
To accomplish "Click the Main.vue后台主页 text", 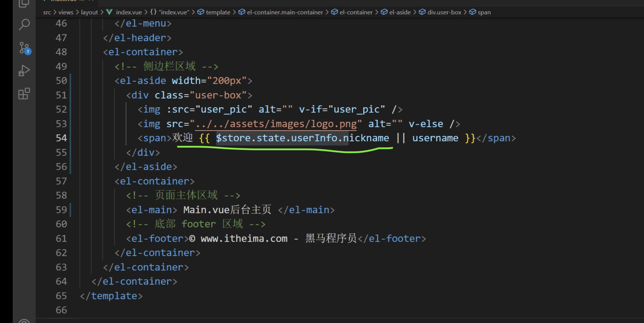I will [227, 210].
